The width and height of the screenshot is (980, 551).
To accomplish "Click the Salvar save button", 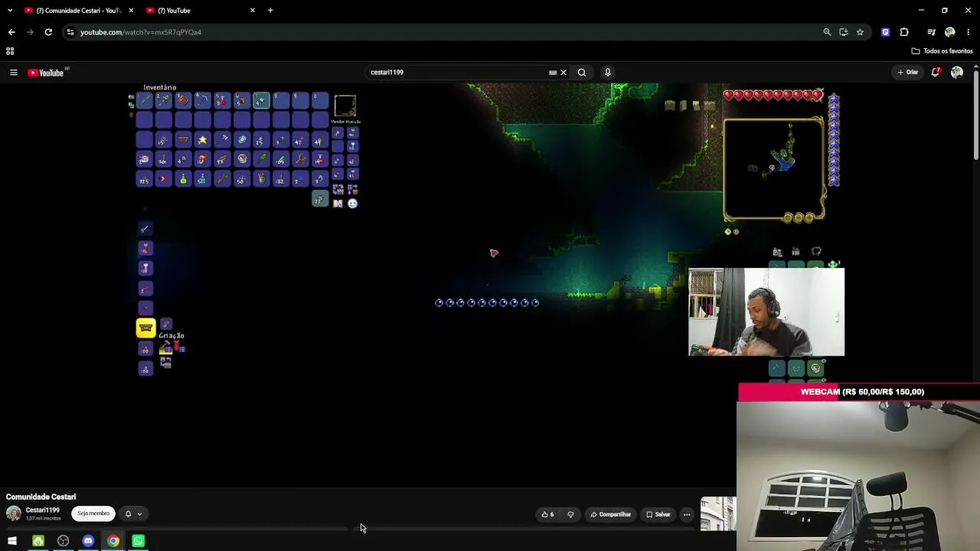I will tap(658, 514).
